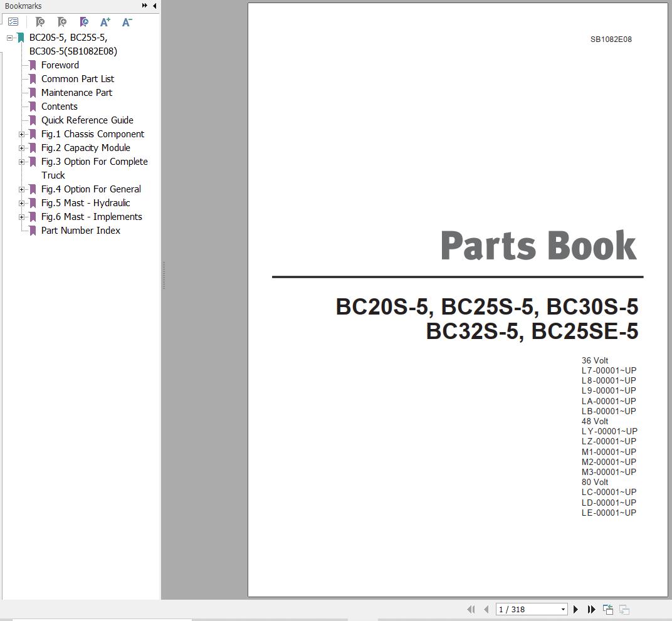The image size is (672, 621).
Task: Expand the Bookmarks panel with double-arrow icon
Action: click(144, 6)
